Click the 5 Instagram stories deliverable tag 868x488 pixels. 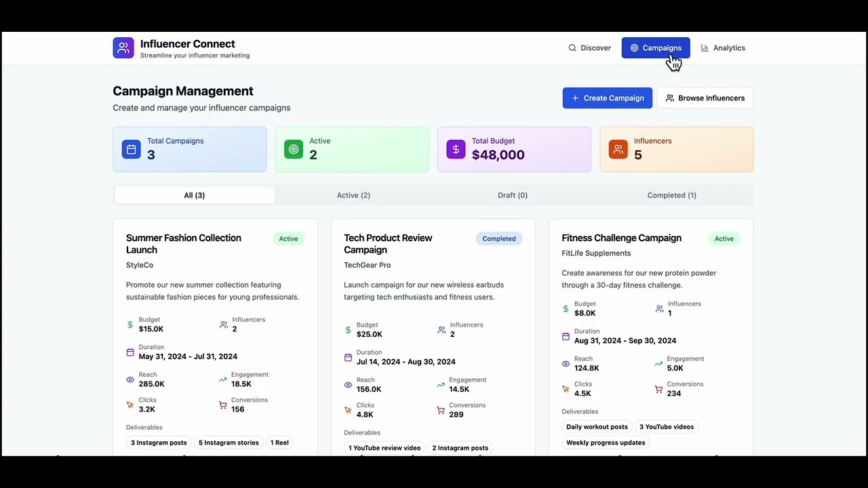click(x=229, y=443)
